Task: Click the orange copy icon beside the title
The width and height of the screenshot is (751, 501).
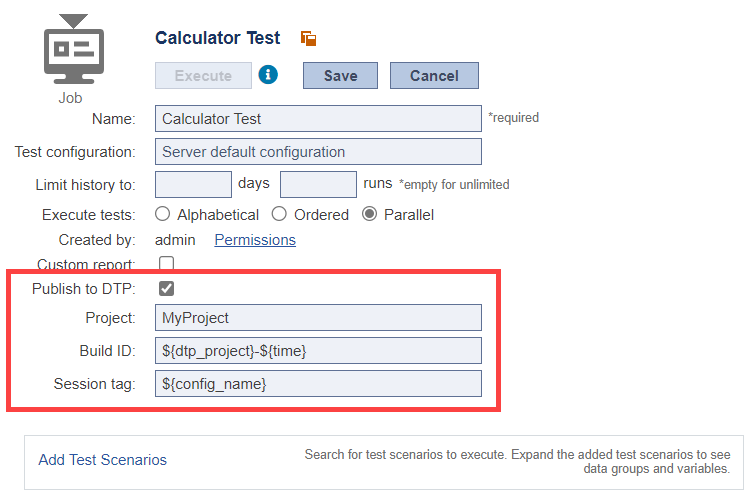Action: tap(308, 38)
